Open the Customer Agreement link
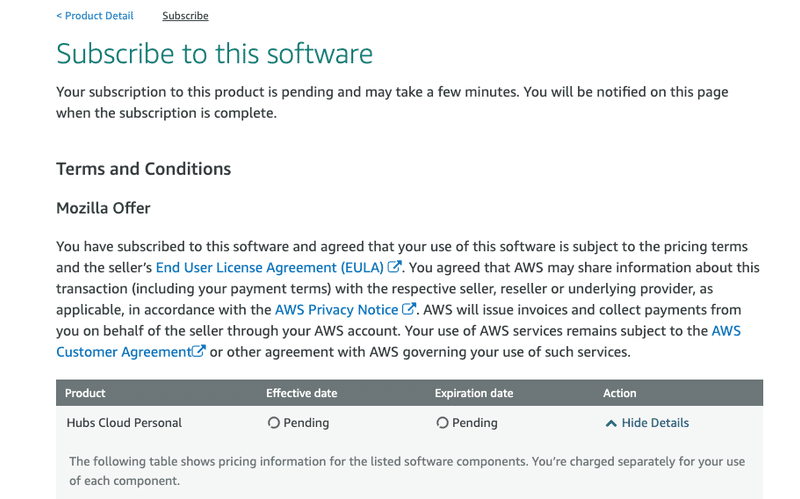The height and width of the screenshot is (499, 800). tap(123, 352)
